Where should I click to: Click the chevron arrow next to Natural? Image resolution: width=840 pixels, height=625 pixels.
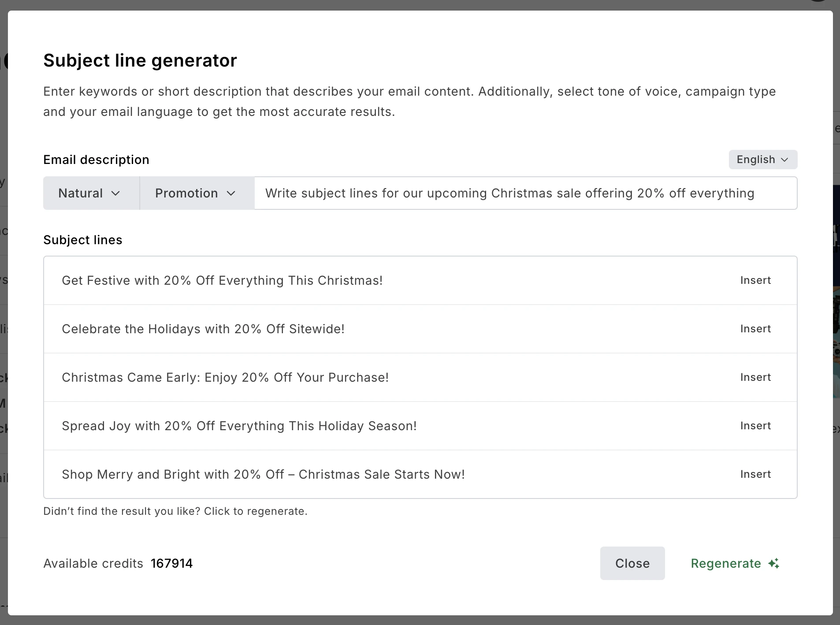click(115, 193)
